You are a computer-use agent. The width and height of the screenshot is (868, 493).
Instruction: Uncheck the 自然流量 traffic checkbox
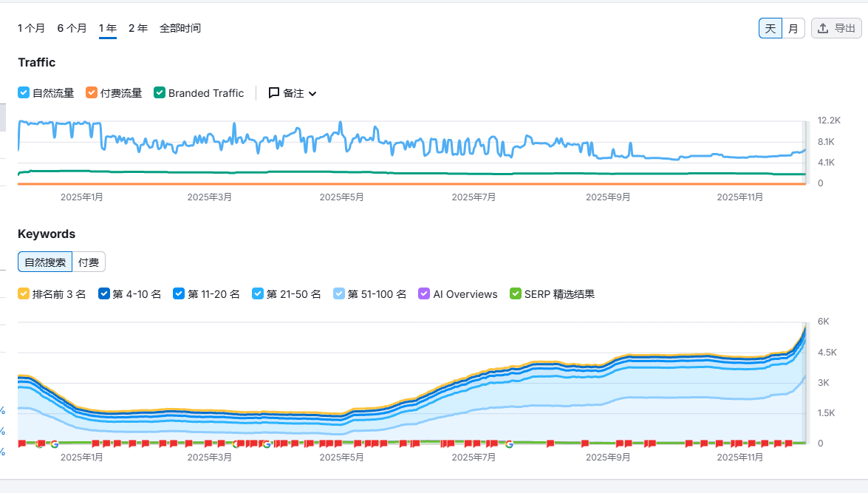click(24, 93)
